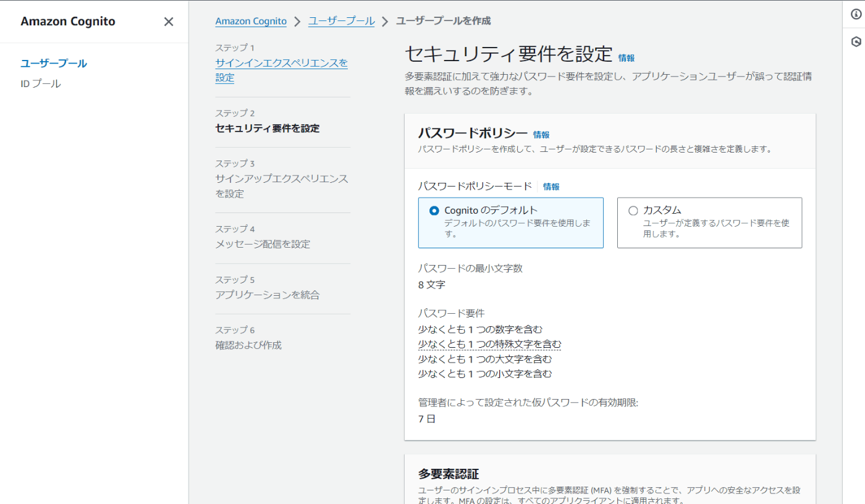Select カスタム password policy mode
This screenshot has height=504, width=865.
pos(709,223)
